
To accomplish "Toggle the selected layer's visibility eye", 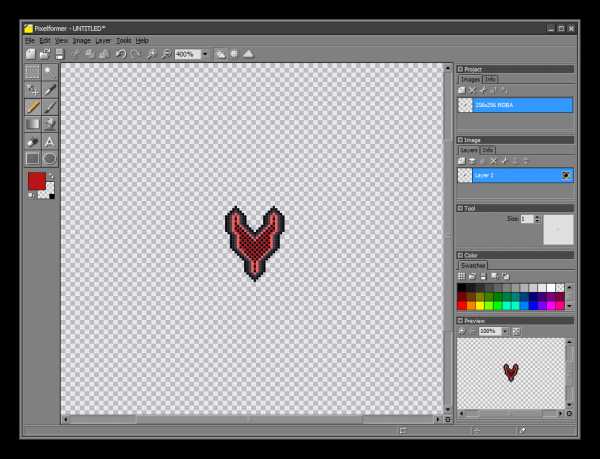I will tap(566, 175).
